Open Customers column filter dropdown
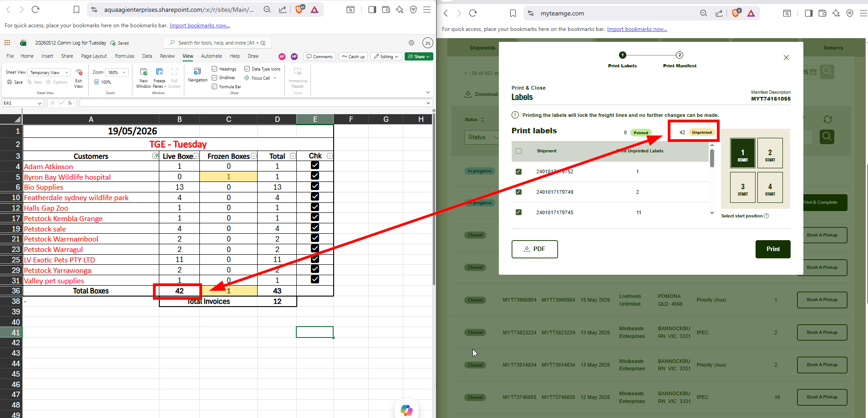This screenshot has height=418, width=868. click(155, 156)
